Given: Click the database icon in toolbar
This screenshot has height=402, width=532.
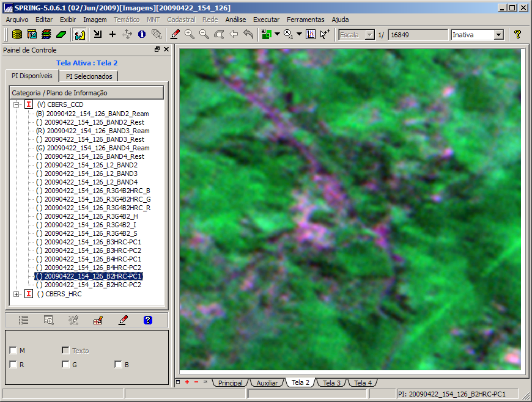Looking at the screenshot, I should click(x=17, y=34).
